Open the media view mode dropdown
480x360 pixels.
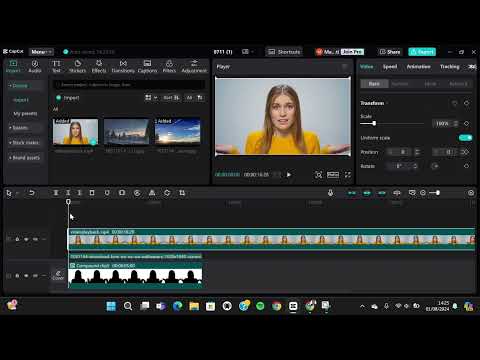[x=151, y=97]
